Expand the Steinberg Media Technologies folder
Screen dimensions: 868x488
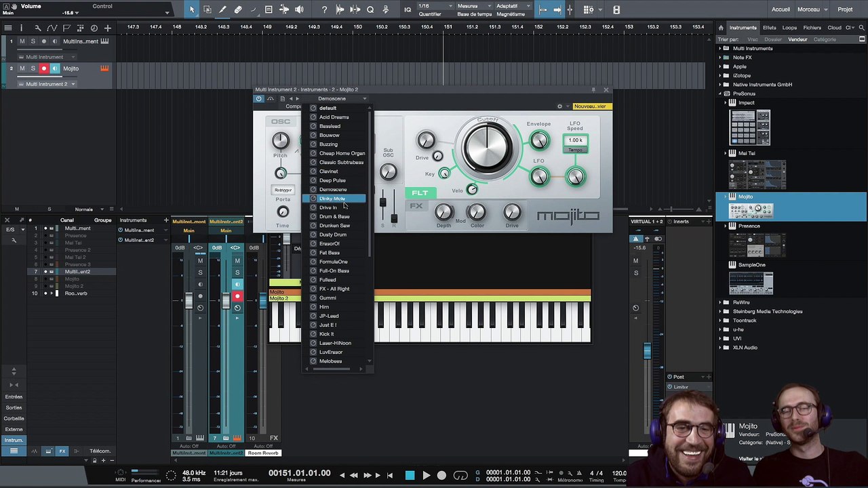pyautogui.click(x=720, y=312)
